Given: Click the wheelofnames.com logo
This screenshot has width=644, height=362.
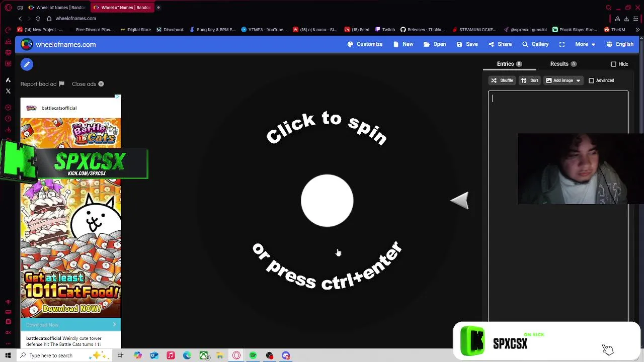Looking at the screenshot, I should tap(58, 45).
